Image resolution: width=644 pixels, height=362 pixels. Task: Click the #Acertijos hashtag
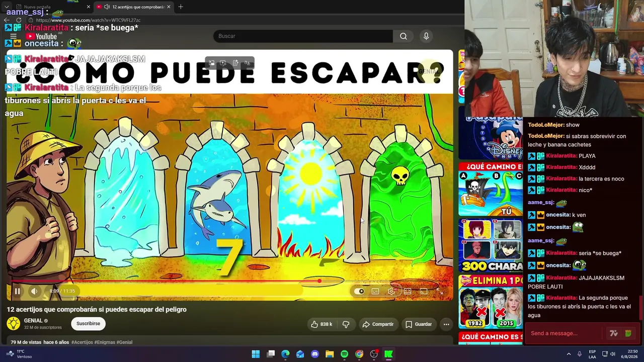pyautogui.click(x=82, y=342)
